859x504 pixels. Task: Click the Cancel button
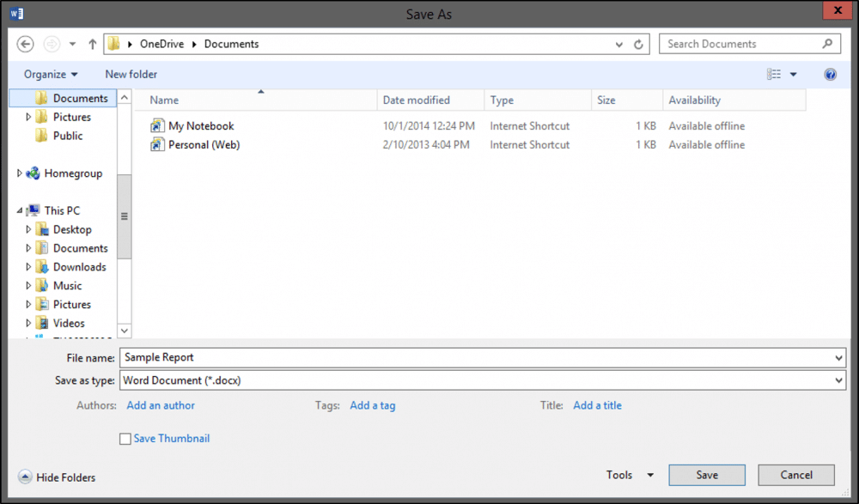pos(796,475)
